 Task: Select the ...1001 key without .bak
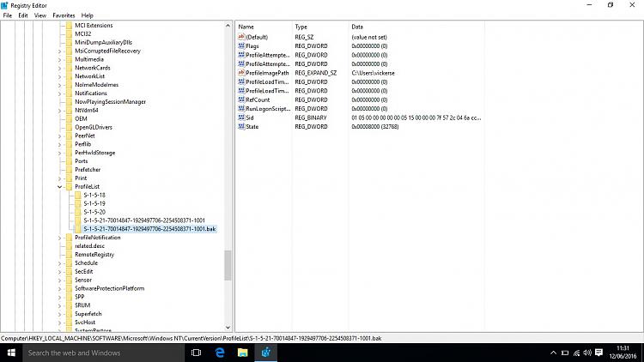144,220
